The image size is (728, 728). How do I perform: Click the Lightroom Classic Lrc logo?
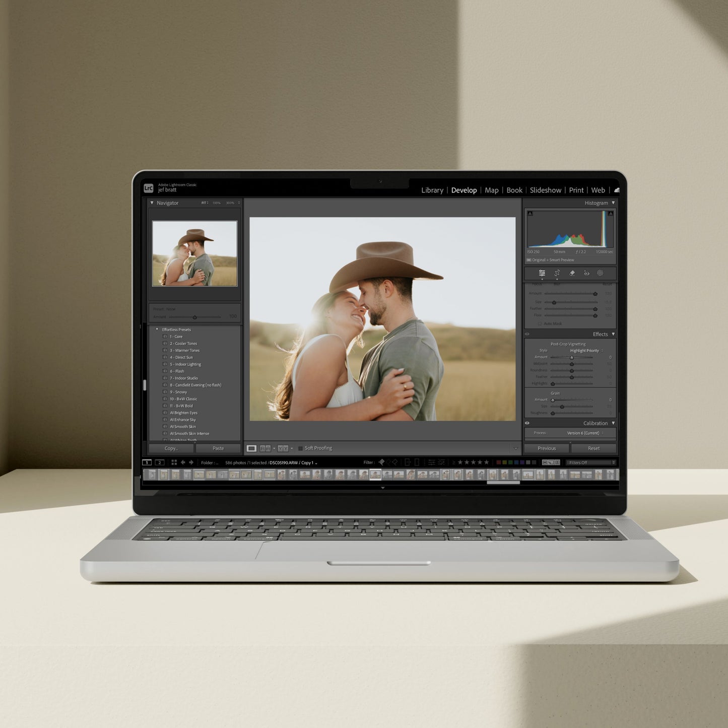149,188
